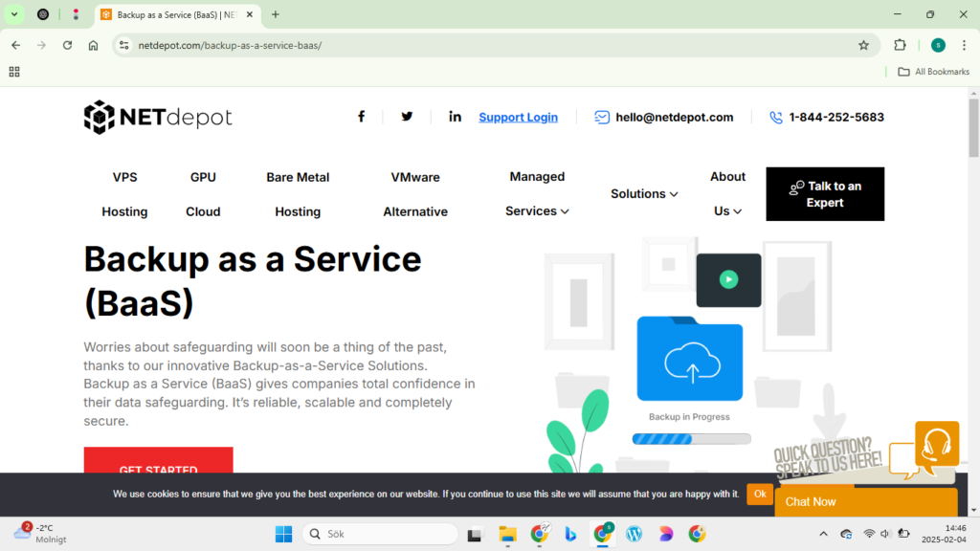Close the Backup as a Service tab
The height and width of the screenshot is (551, 980).
pos(250,14)
